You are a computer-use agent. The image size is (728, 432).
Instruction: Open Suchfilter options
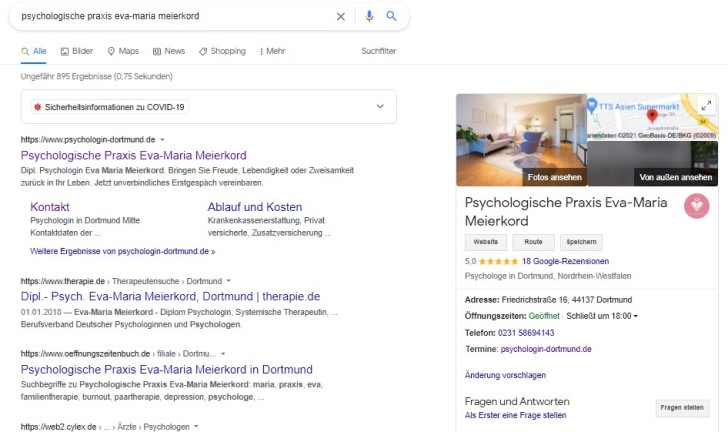379,51
